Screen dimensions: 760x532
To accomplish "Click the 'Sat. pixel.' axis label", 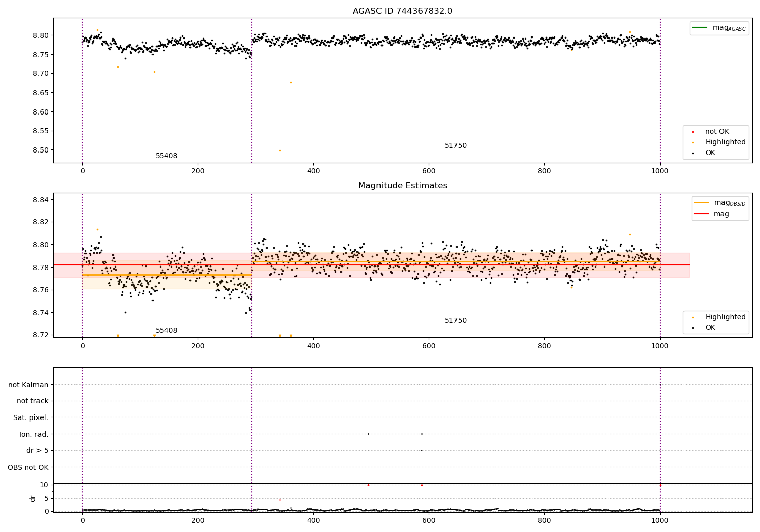I will 30,418.
